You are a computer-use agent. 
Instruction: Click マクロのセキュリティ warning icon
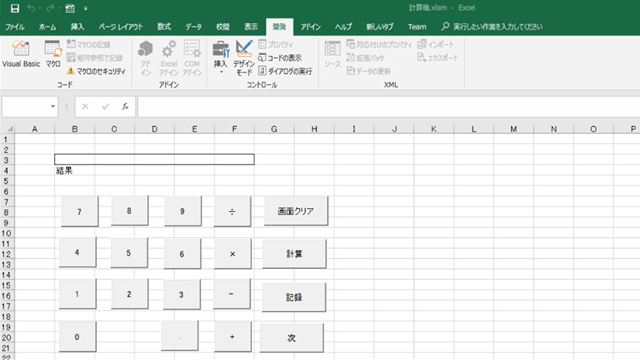pos(71,71)
